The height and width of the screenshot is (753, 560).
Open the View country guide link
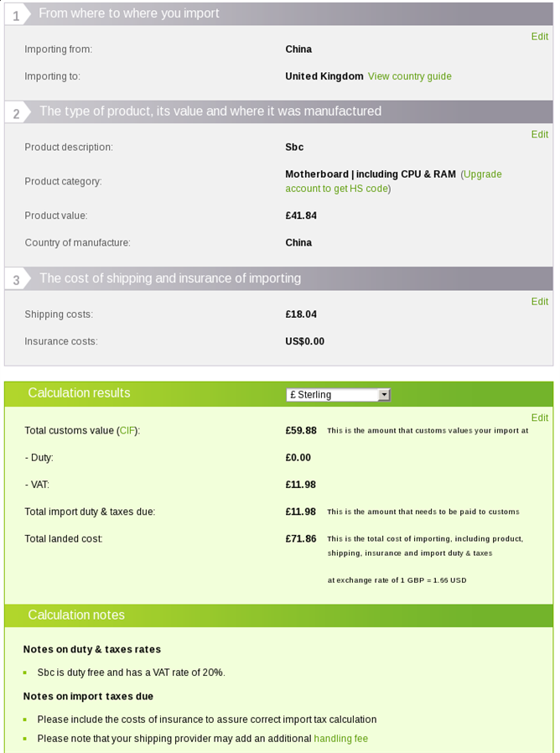(409, 76)
